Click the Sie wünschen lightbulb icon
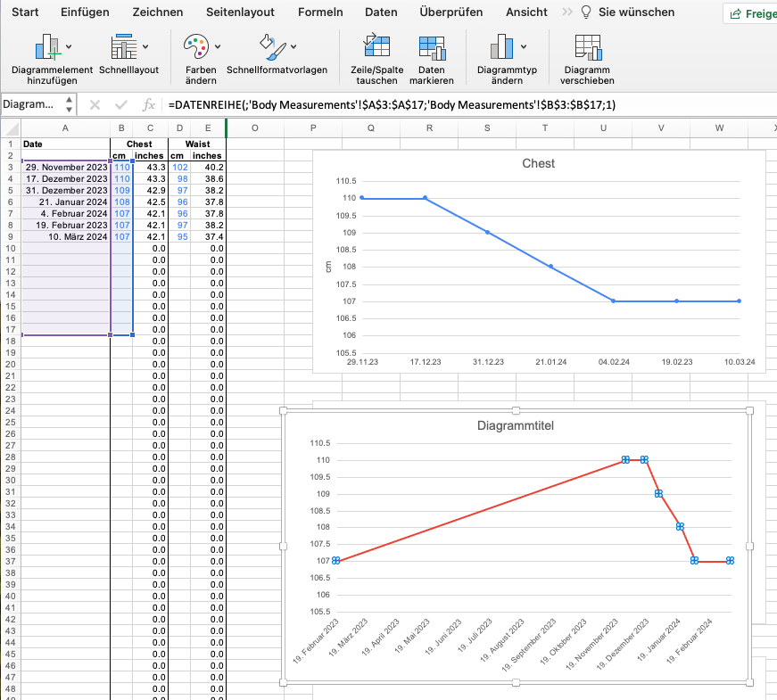The width and height of the screenshot is (777, 700). tap(584, 12)
